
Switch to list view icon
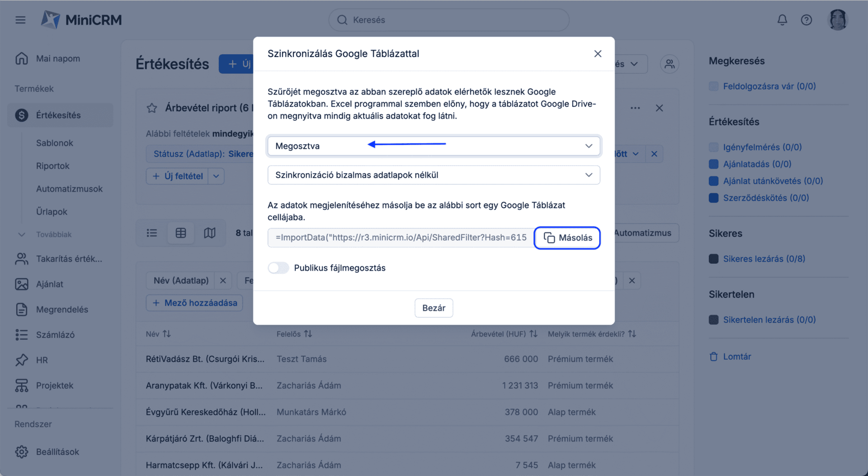[152, 233]
